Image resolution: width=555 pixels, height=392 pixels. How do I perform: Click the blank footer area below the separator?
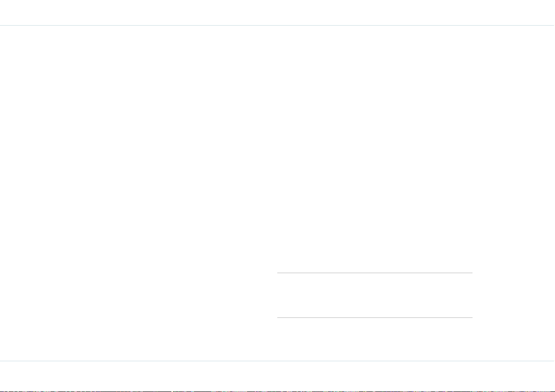pyautogui.click(x=278, y=376)
